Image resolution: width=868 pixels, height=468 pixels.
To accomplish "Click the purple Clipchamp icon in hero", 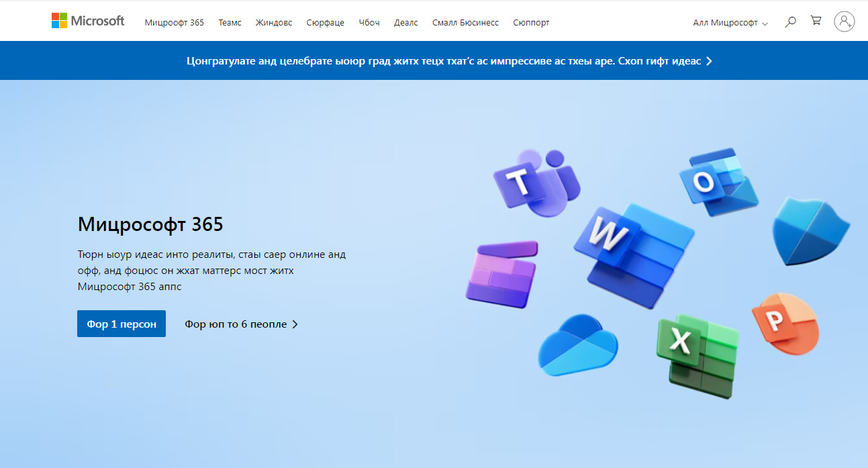I will click(x=502, y=274).
